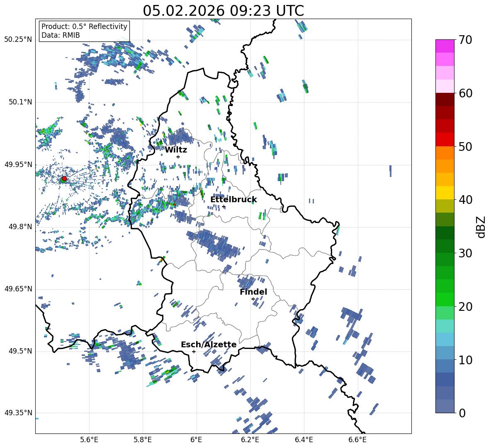
Task: Click the Product 0.5° Reflectivity info box
Action: (x=84, y=31)
